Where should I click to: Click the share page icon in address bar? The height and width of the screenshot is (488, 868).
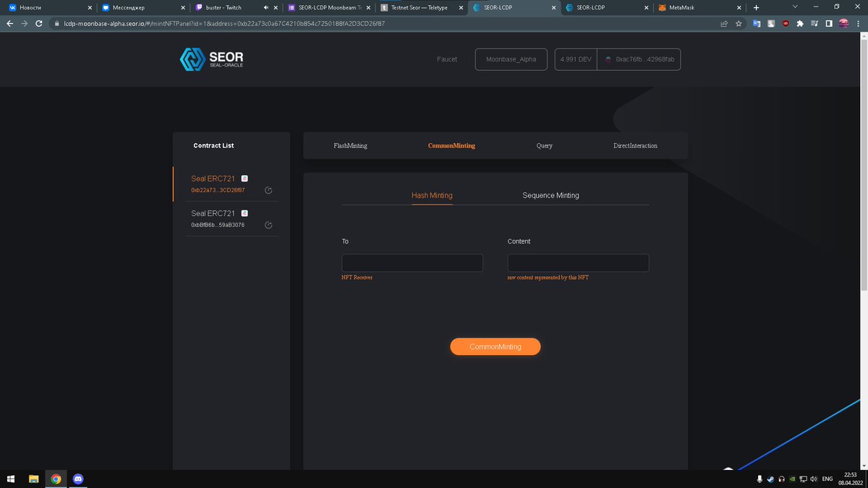click(x=724, y=23)
